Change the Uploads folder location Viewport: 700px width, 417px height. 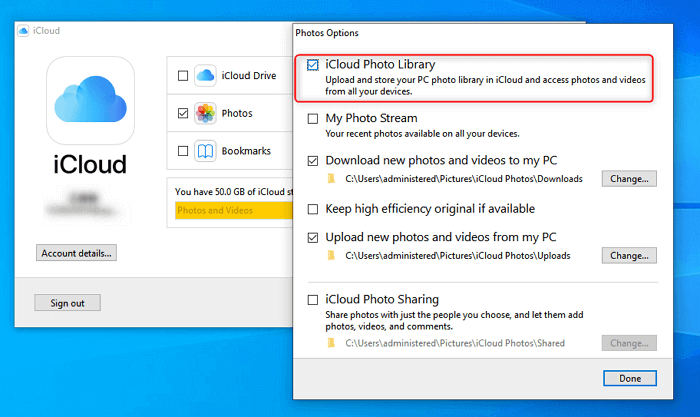pos(629,256)
